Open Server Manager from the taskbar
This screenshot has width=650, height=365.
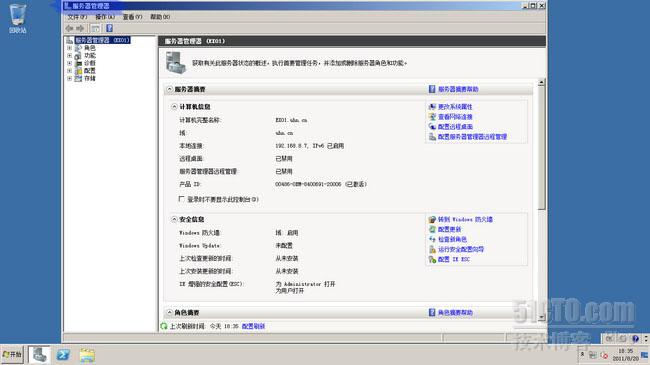coord(39,355)
